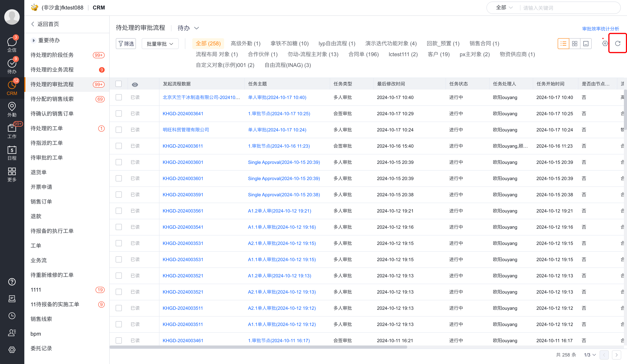Open 明旺科贸管理有限公司 record link
Viewport: 627px width, 364px height.
pos(186,130)
